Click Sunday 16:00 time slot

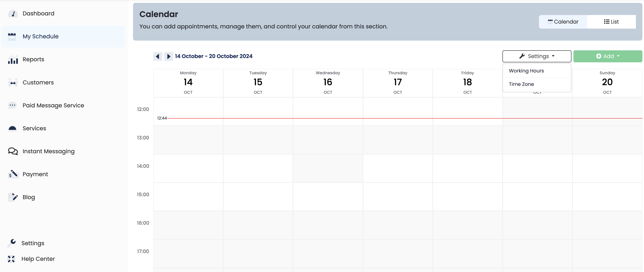[x=607, y=225]
